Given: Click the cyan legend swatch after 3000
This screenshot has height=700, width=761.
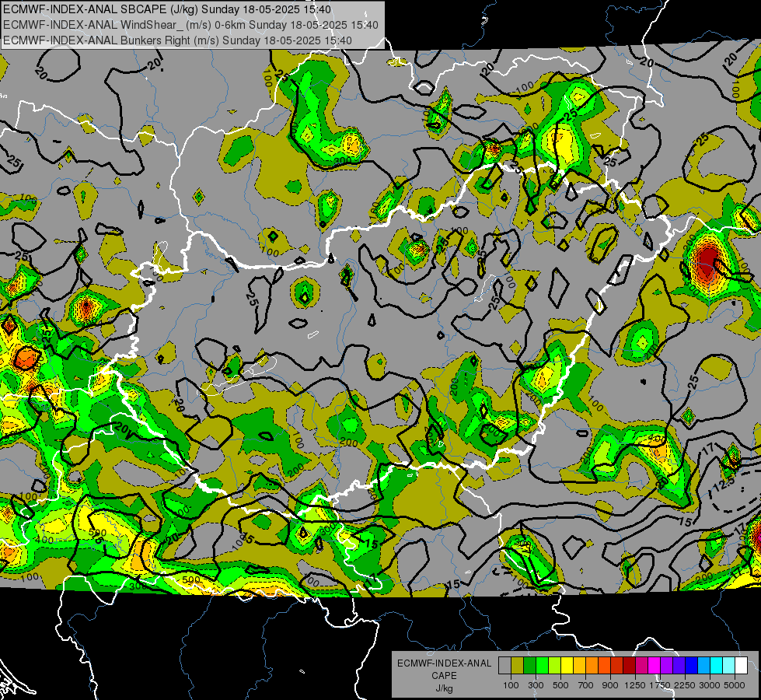Looking at the screenshot, I should 716,666.
